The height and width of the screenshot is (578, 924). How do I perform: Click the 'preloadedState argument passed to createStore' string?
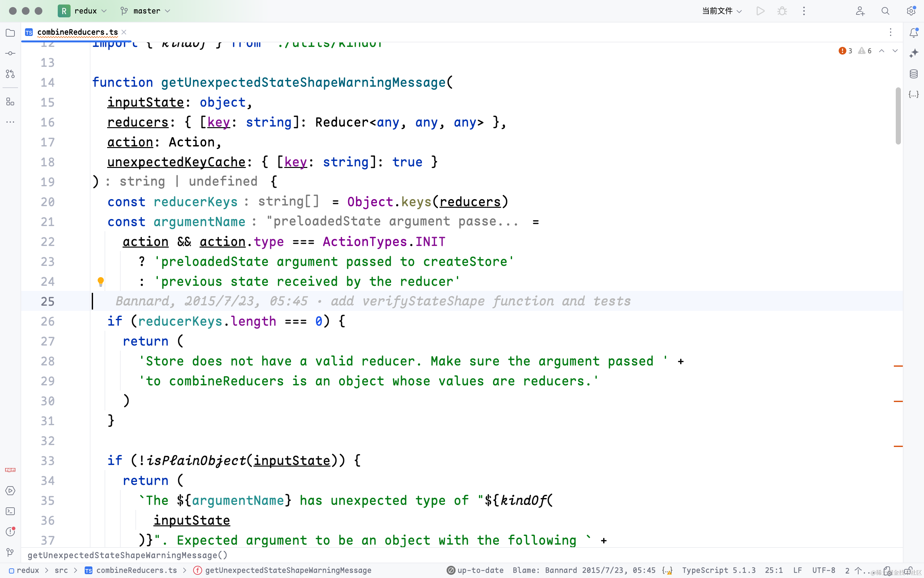[x=334, y=261]
